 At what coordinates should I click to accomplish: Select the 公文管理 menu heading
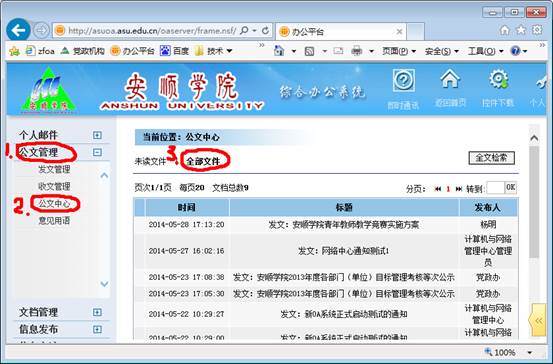(38, 152)
